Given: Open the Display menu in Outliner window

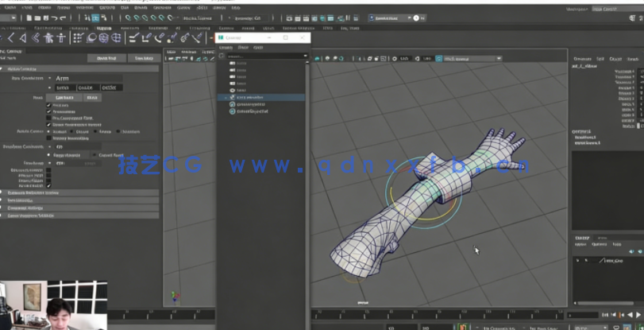Looking at the screenshot, I should [225, 47].
